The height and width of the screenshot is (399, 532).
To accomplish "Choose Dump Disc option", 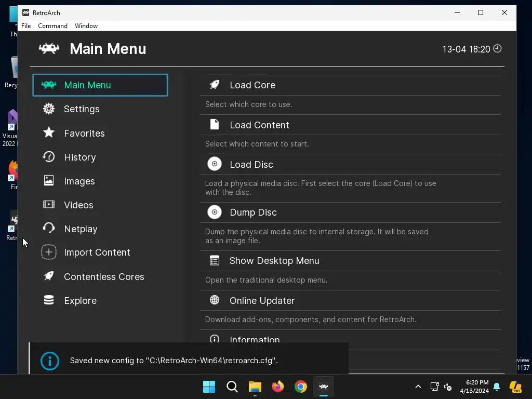I will [350, 212].
